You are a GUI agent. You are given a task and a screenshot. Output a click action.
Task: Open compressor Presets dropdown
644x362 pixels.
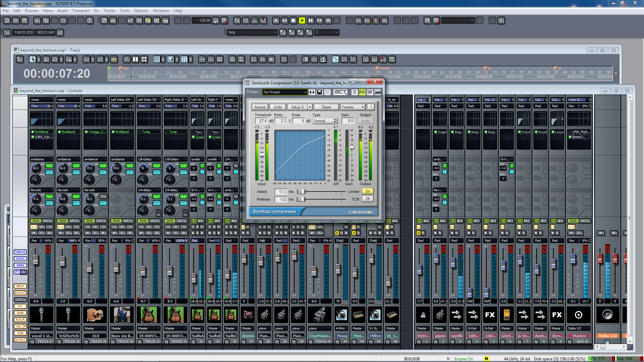pos(353,107)
